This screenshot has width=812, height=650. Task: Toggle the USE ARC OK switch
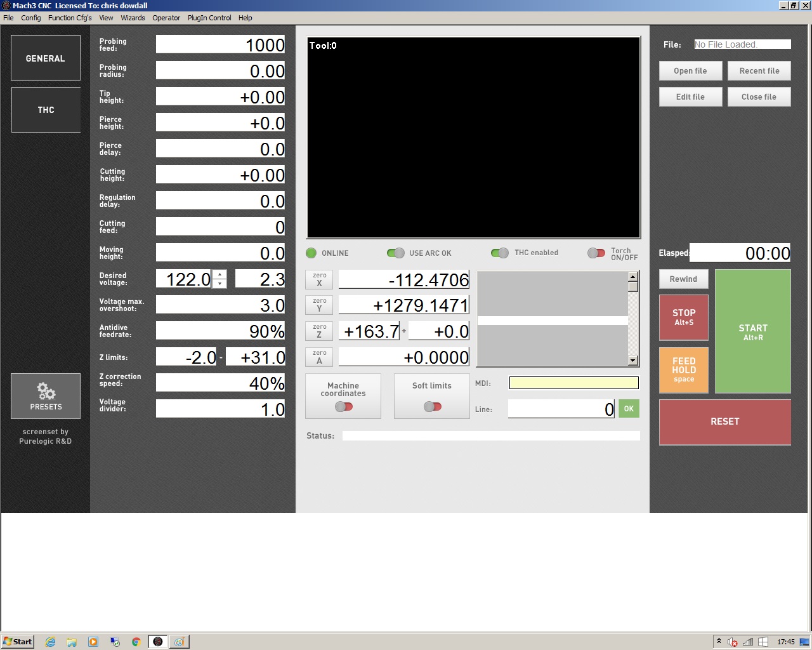pyautogui.click(x=395, y=253)
